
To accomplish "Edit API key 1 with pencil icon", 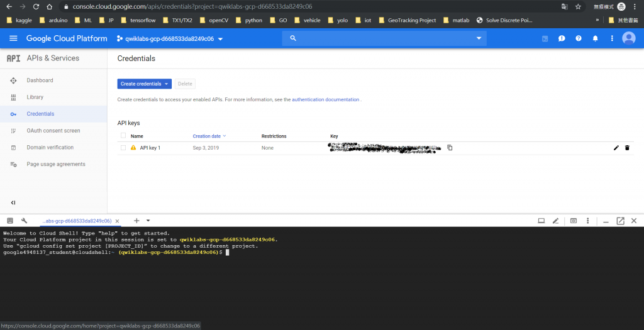I will (616, 148).
